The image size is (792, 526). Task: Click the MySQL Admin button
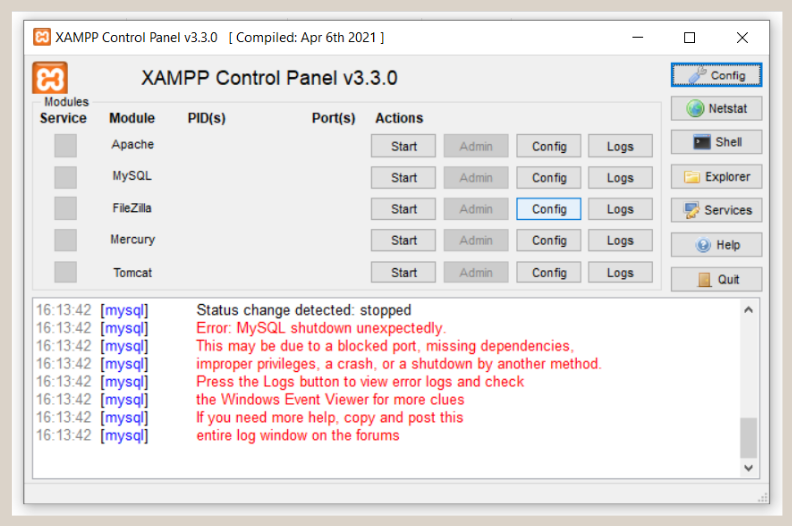pyautogui.click(x=476, y=177)
